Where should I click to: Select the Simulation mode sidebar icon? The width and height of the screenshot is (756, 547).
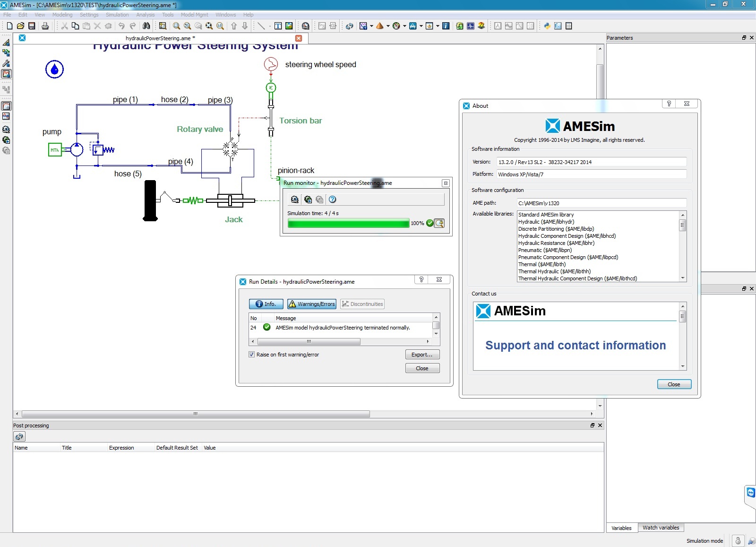[6, 74]
